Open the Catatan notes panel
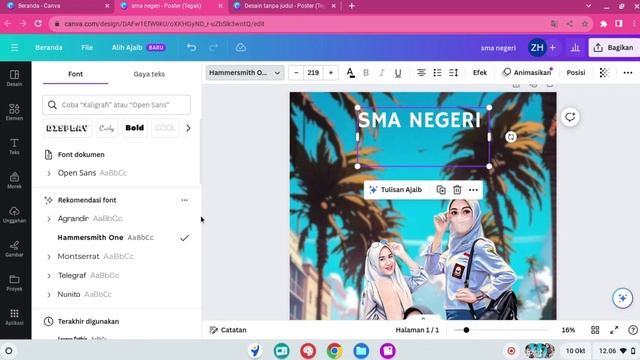The height and width of the screenshot is (360, 640). [228, 330]
